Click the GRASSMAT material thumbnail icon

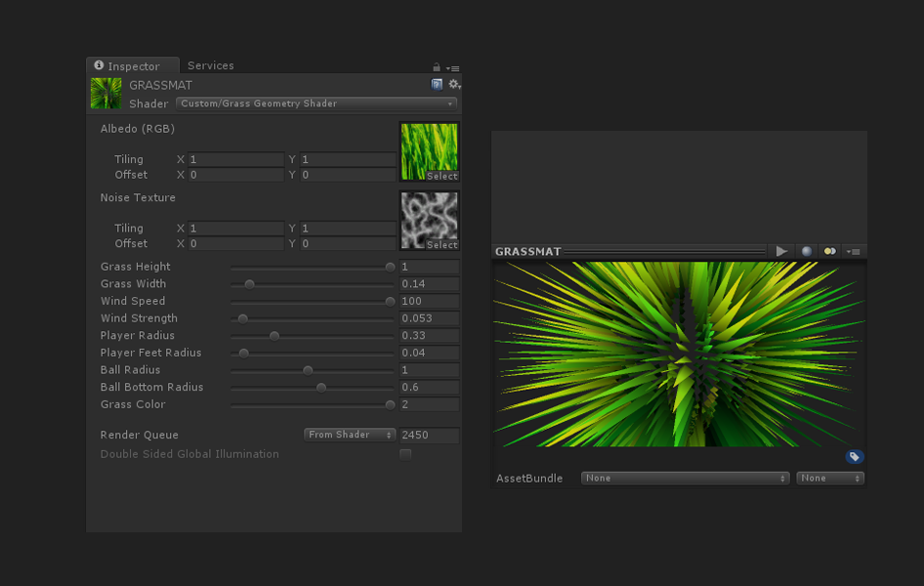click(106, 94)
